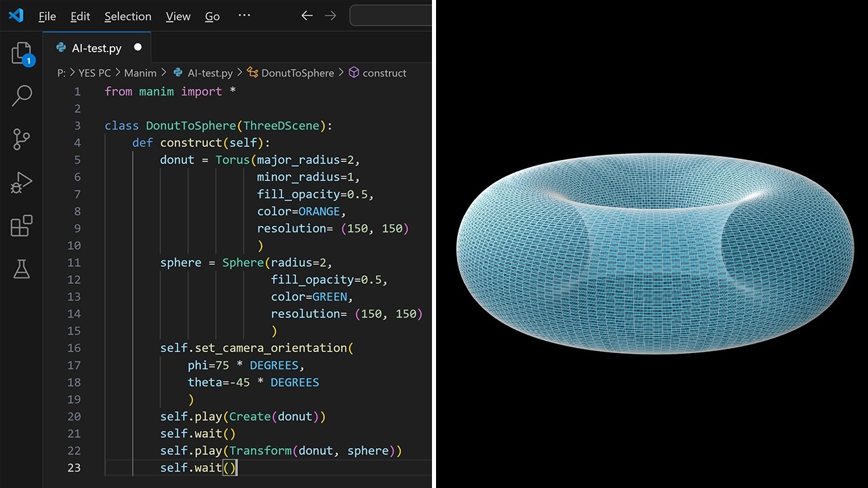Screen dimensions: 868x488
Task: Open the Selection menu
Action: click(x=128, y=16)
